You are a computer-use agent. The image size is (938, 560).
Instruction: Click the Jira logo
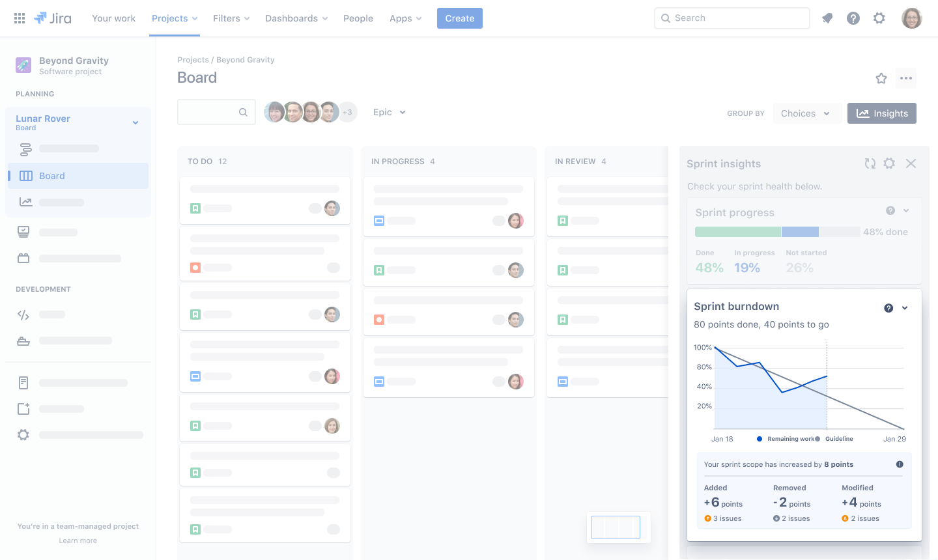[53, 18]
